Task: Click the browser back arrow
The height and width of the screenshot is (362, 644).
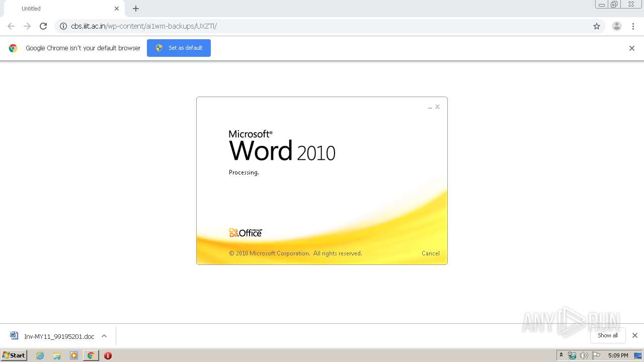Action: point(11,26)
